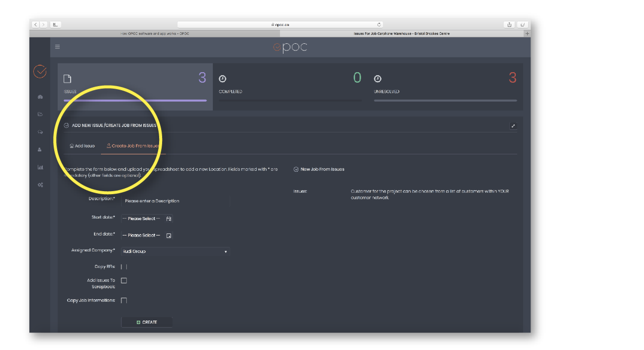Open the Unresolved summary card
Viewport: 644px width, 350px height.
point(445,87)
